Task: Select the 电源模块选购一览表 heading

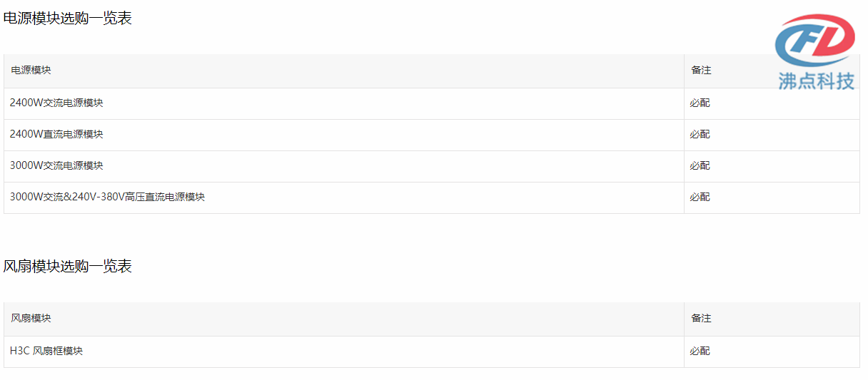Action: (x=68, y=19)
